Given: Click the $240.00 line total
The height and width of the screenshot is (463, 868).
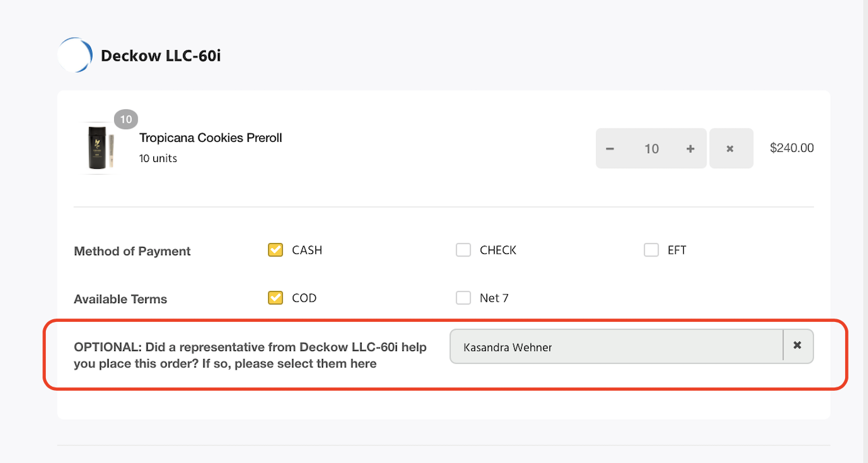Looking at the screenshot, I should (791, 148).
